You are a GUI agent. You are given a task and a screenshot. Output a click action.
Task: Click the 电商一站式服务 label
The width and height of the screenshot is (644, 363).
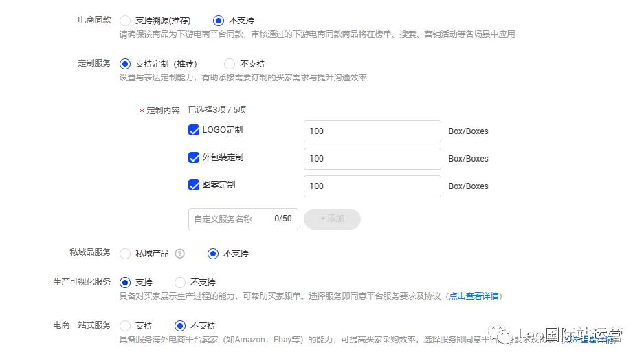(82, 325)
